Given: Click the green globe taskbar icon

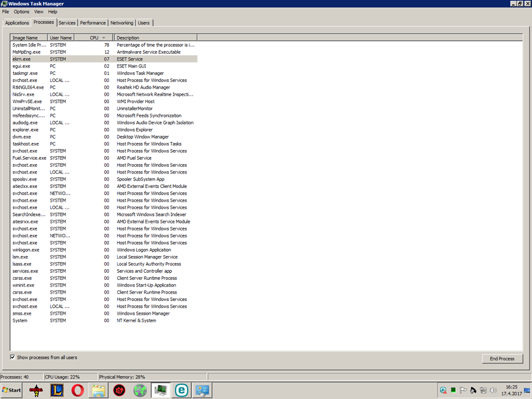Looking at the screenshot, I should [x=140, y=390].
